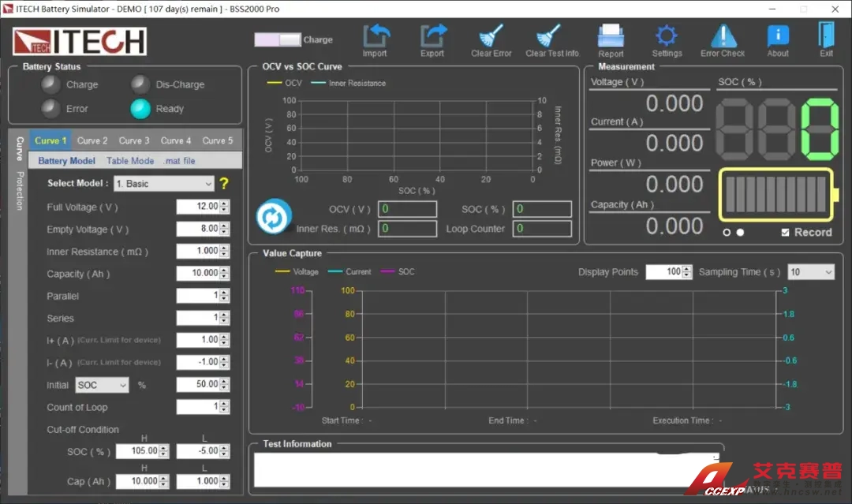Open the Select Model dropdown

coord(163,184)
